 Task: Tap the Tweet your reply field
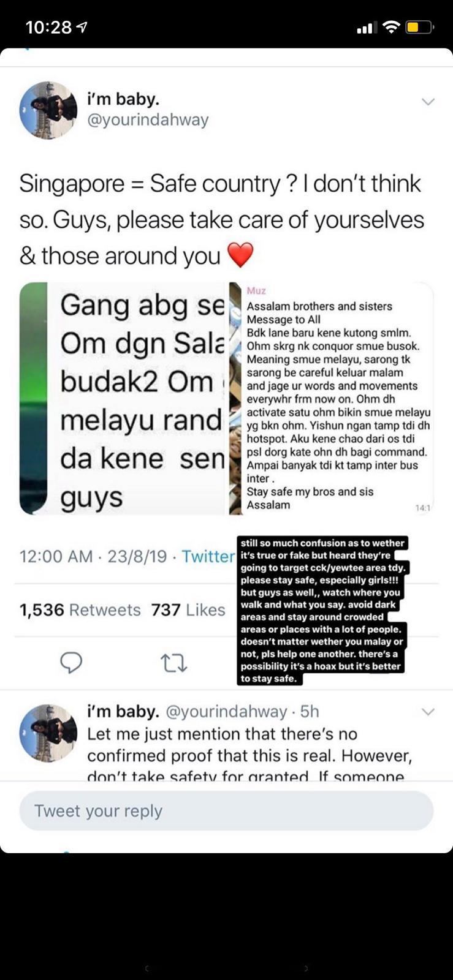(226, 810)
